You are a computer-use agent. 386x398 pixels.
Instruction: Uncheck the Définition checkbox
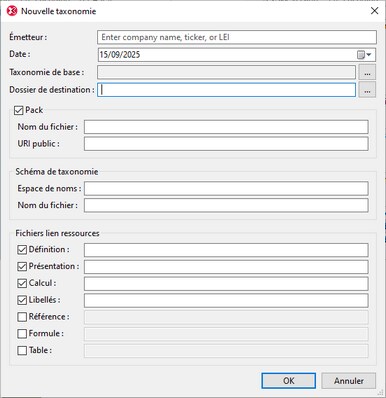(22, 250)
